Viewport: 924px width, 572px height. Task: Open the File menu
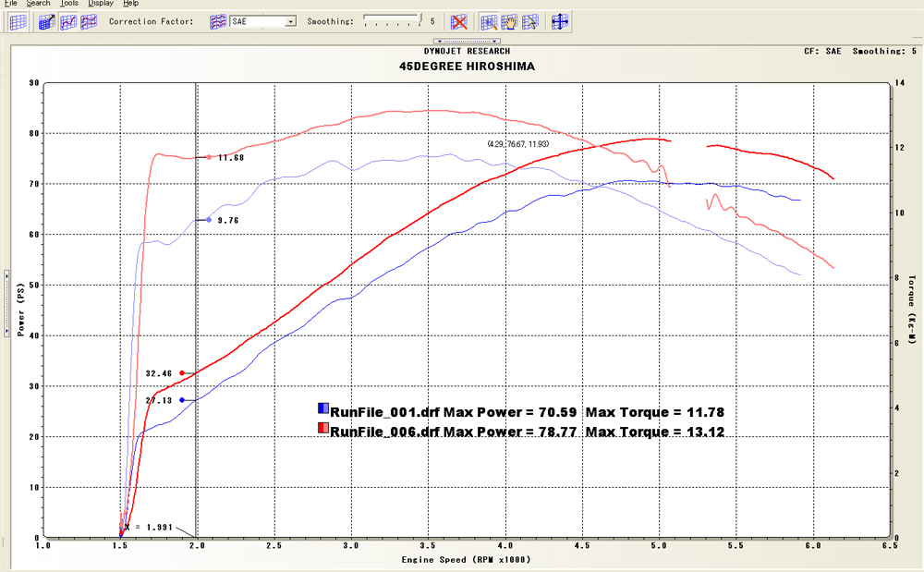(11, 4)
